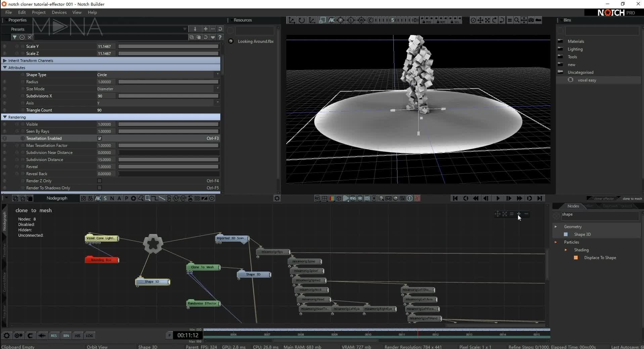The image size is (644, 349).
Task: Expand Inherit Transform Channels section
Action: [5, 61]
